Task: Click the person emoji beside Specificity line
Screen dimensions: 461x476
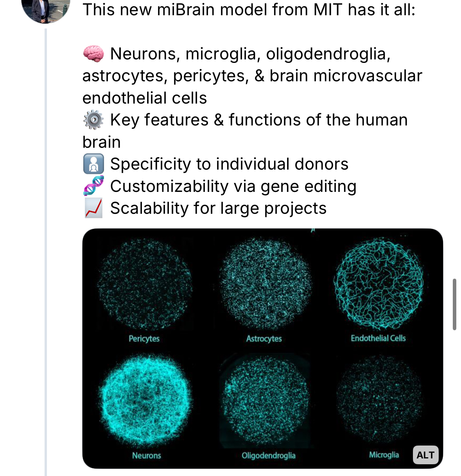Action: pos(93,164)
